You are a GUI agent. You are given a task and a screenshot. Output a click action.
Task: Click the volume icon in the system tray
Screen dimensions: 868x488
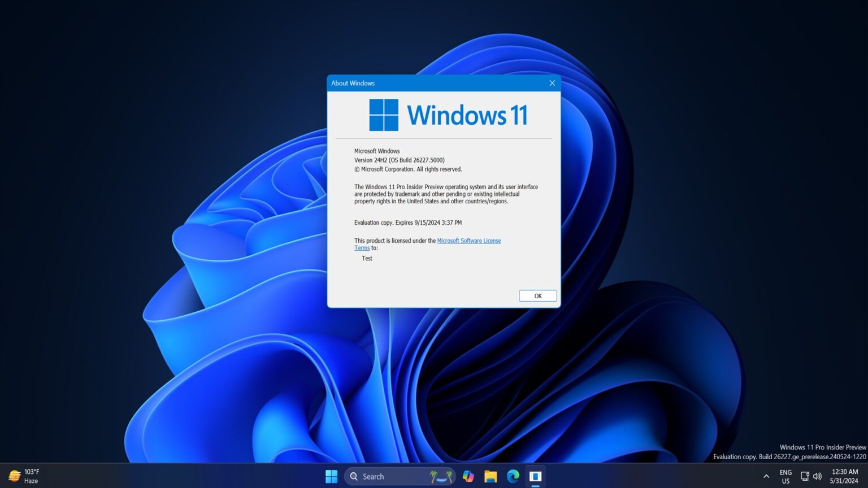point(818,476)
